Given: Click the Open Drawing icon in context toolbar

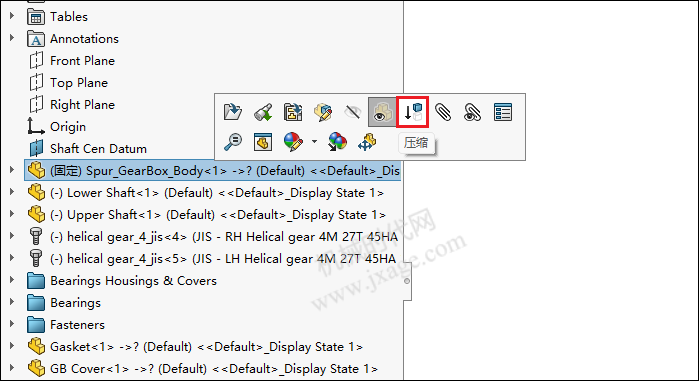Looking at the screenshot, I should tap(293, 112).
